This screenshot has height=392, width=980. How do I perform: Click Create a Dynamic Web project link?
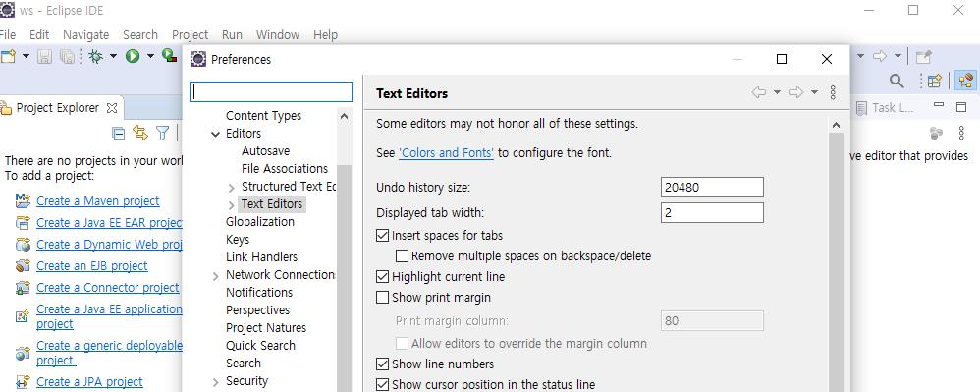(109, 245)
